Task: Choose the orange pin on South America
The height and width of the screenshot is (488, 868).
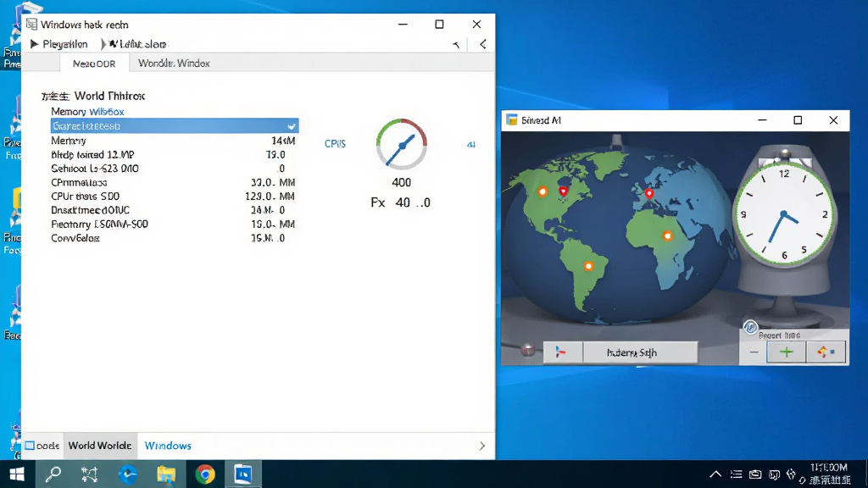Action: tap(588, 266)
